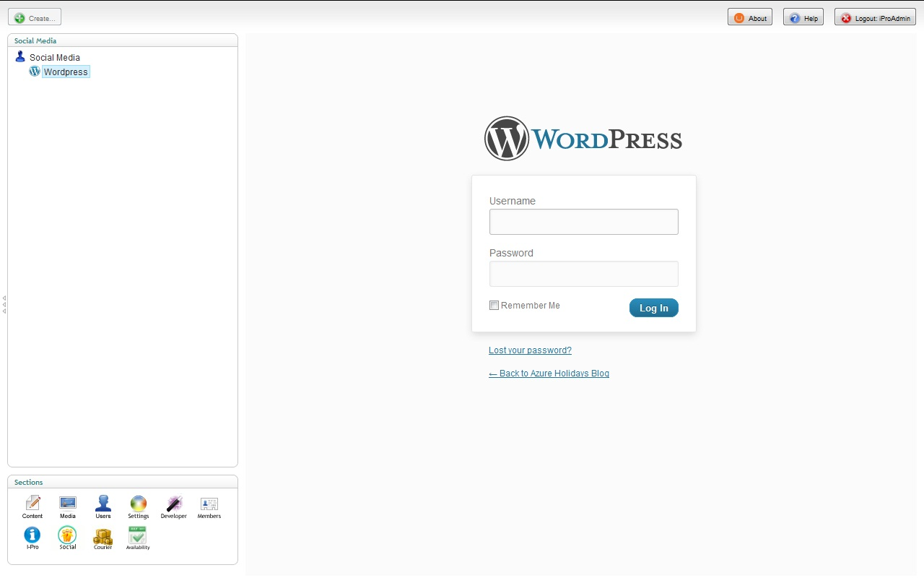Open the Members section
Viewport: 924px width, 578px height.
[x=209, y=507]
